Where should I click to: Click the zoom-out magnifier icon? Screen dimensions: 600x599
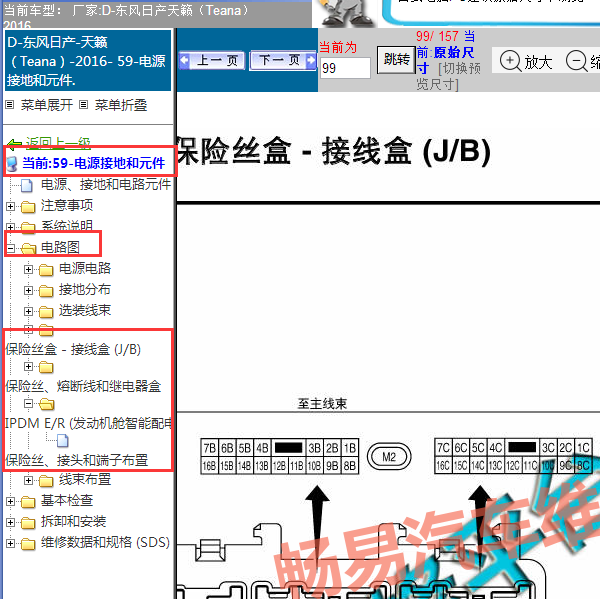(576, 61)
